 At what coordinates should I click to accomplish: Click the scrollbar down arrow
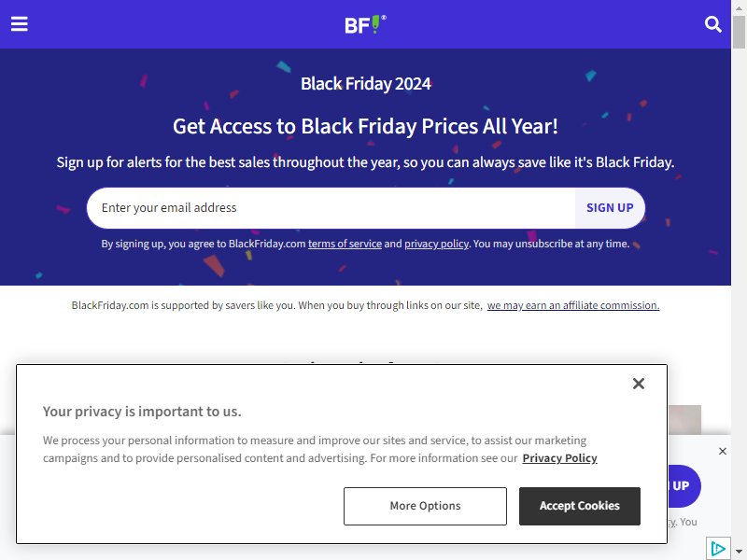pyautogui.click(x=739, y=552)
